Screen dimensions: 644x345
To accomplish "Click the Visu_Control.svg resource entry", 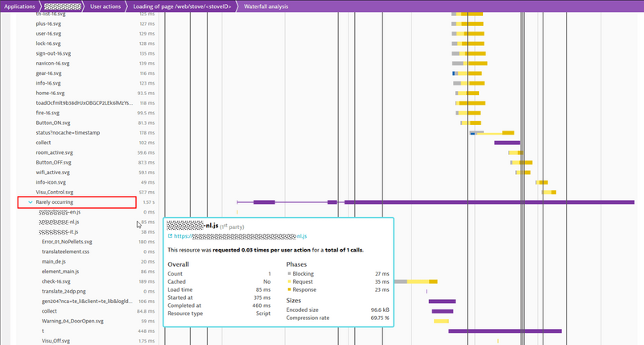I will tap(55, 192).
